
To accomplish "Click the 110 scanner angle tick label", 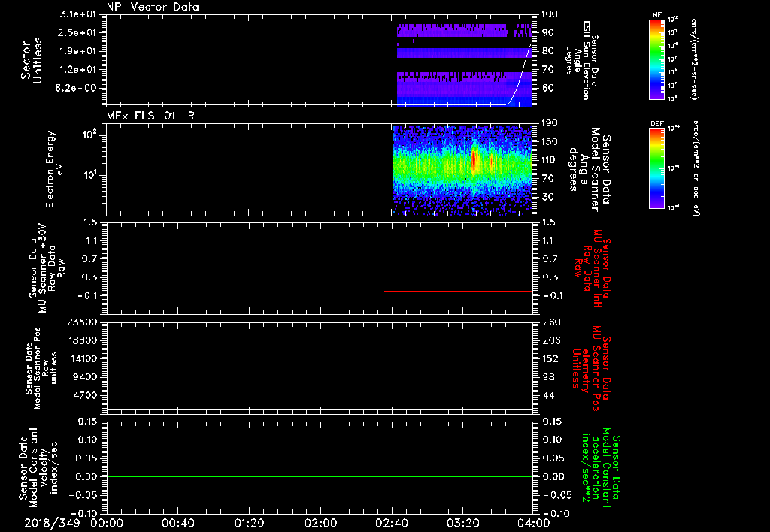I will pos(550,160).
